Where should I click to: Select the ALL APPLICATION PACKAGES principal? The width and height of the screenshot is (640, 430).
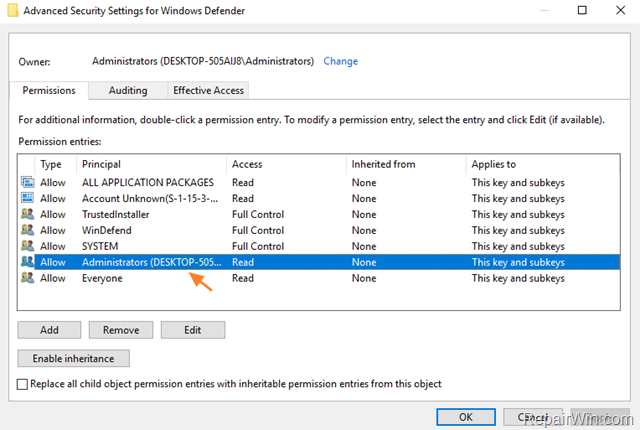pos(148,182)
